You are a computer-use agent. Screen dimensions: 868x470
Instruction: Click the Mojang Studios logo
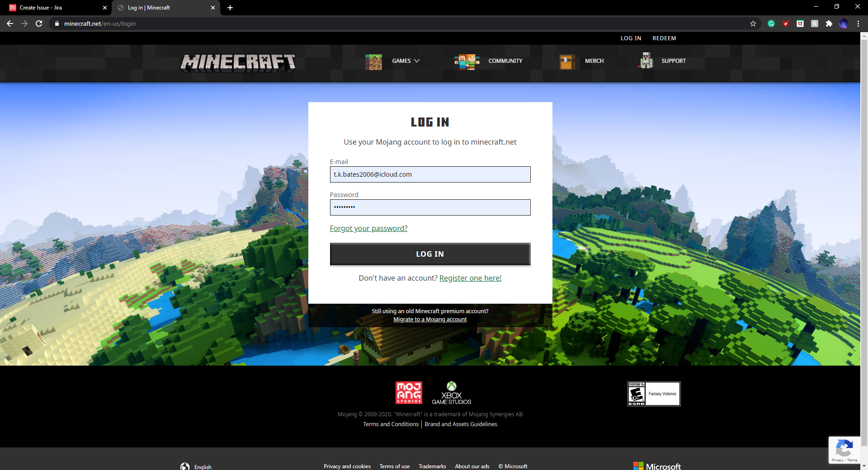[x=409, y=393]
